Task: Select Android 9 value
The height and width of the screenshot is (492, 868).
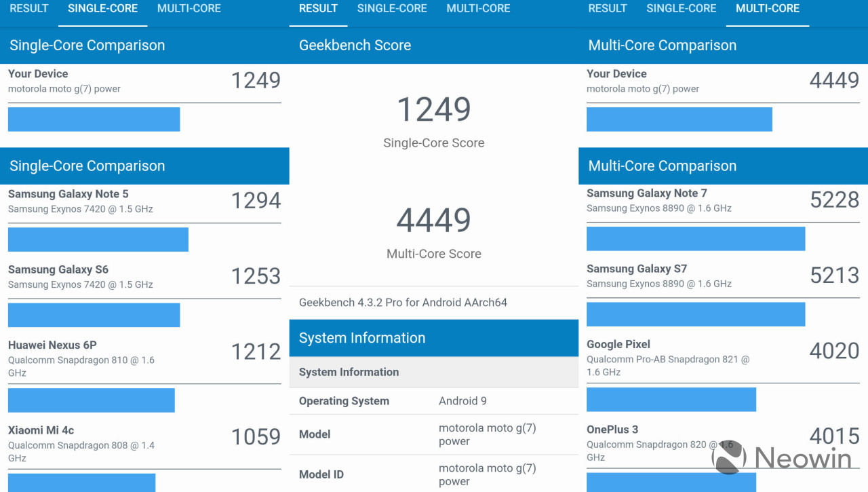Action: [x=462, y=401]
